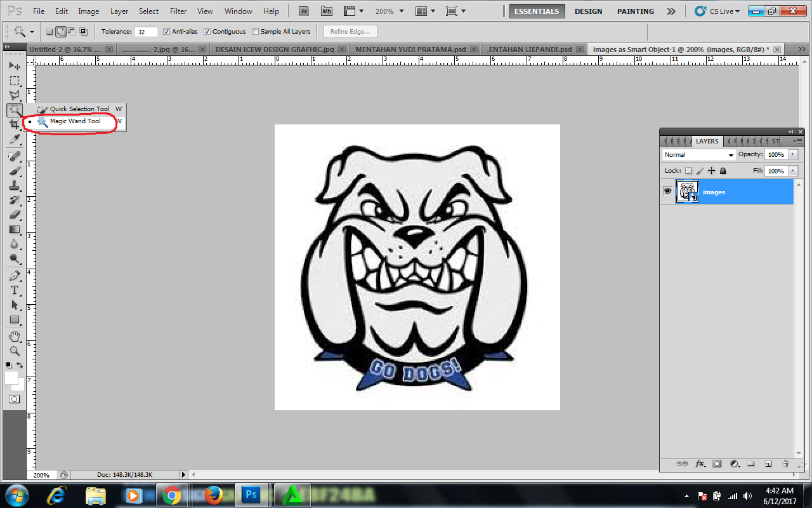The image size is (812, 508).
Task: Add a layer mask from the Layers panel
Action: [x=717, y=464]
